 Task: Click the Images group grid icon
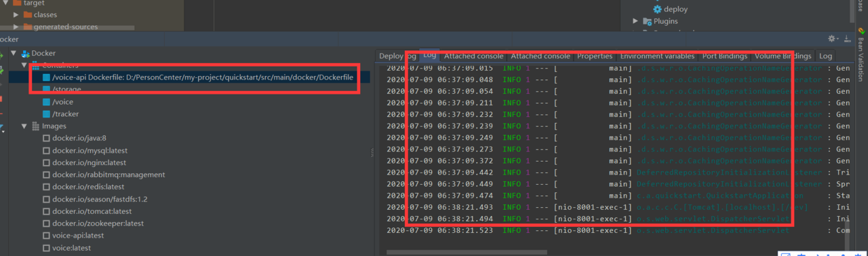tap(34, 126)
